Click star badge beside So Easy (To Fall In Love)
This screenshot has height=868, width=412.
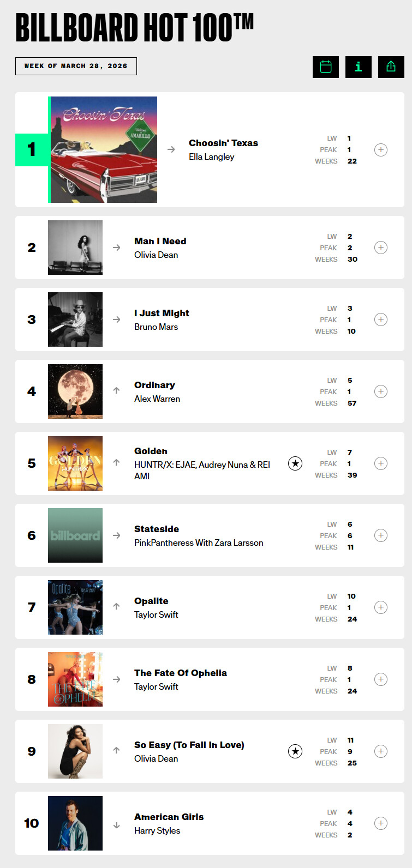click(x=295, y=751)
